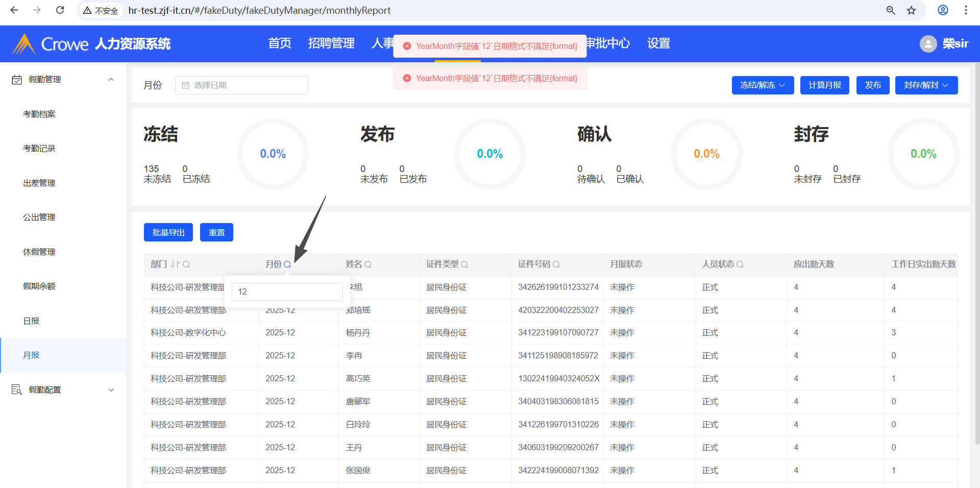
Task: Open 设置 in the top navigation
Action: tap(658, 43)
